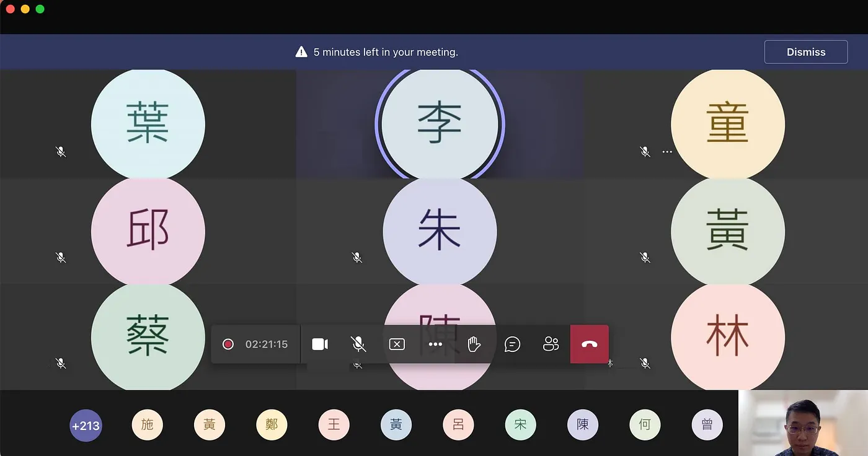Select the yellow 黃 avatar in bottom strip
868x456 pixels.
(x=210, y=425)
